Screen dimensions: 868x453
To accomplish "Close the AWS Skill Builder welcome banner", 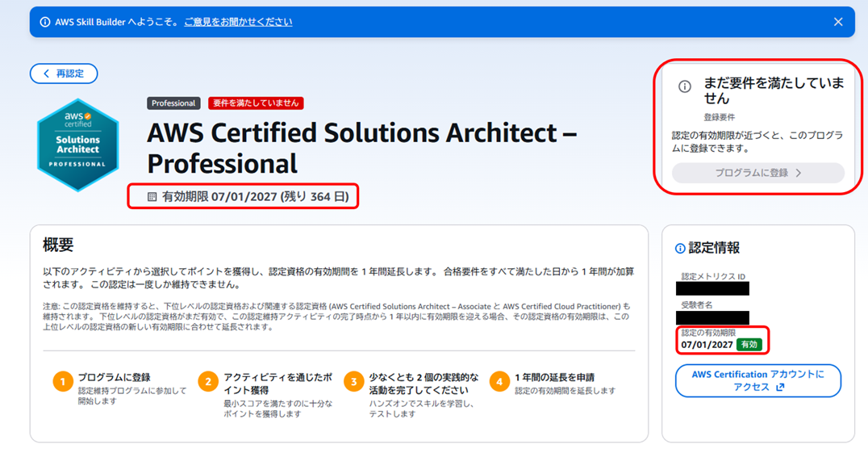I will tap(838, 22).
